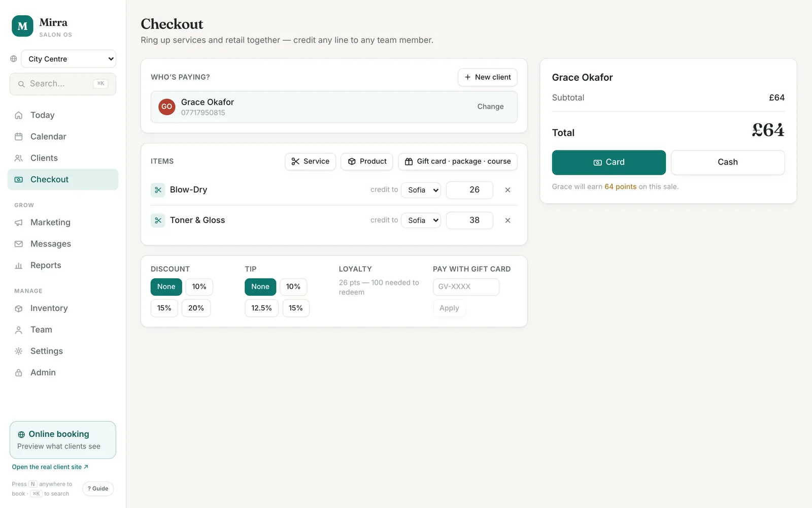
Task: Open the Guide help button
Action: (98, 489)
